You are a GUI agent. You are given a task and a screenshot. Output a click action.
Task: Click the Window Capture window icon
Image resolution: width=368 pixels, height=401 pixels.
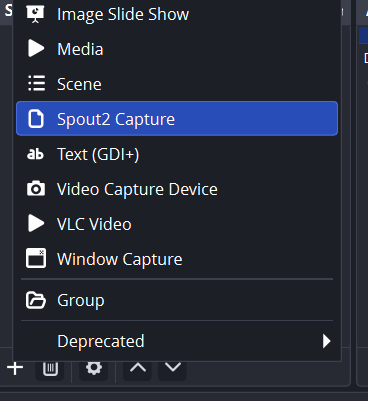point(36,258)
